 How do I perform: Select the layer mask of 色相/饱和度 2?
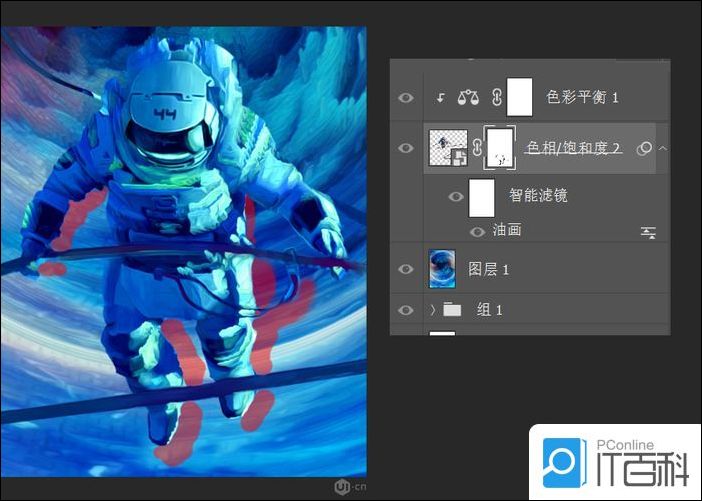coord(500,148)
